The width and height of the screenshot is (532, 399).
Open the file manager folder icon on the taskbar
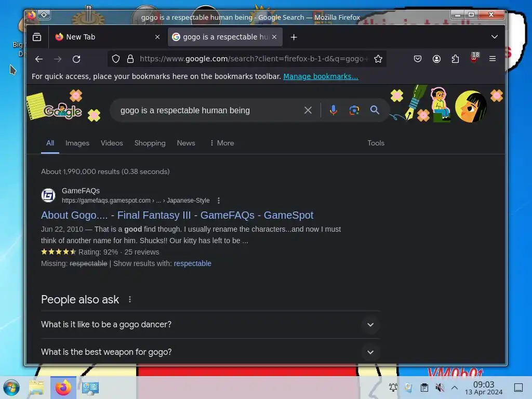tap(36, 388)
